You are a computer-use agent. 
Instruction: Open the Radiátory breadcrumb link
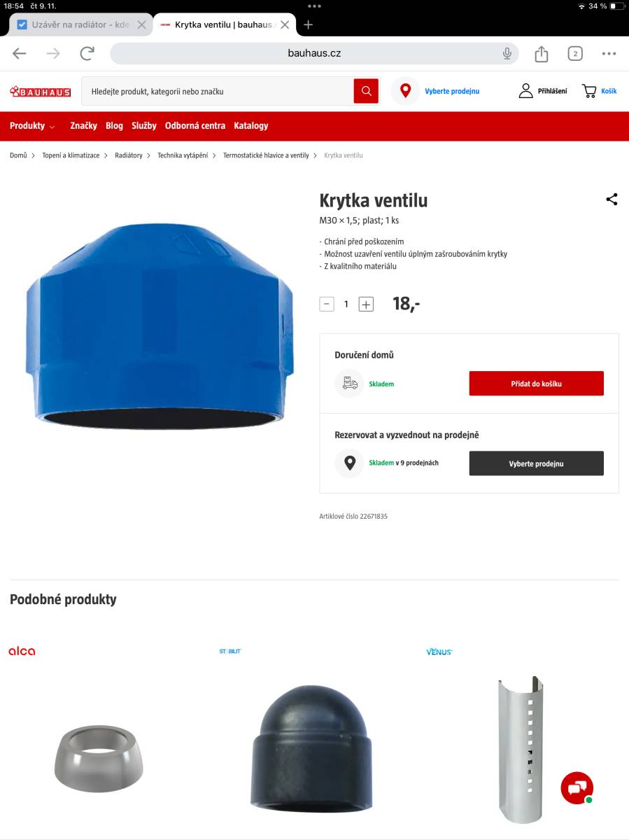(129, 155)
